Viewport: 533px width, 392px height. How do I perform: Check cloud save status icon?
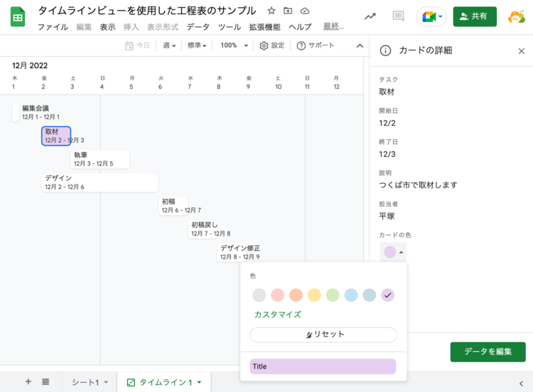pyautogui.click(x=305, y=11)
